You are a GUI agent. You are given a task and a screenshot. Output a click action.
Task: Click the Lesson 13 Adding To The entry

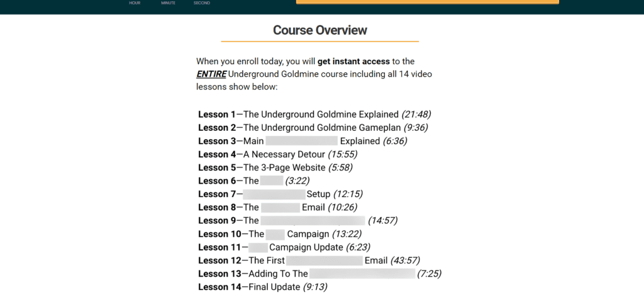point(320,274)
